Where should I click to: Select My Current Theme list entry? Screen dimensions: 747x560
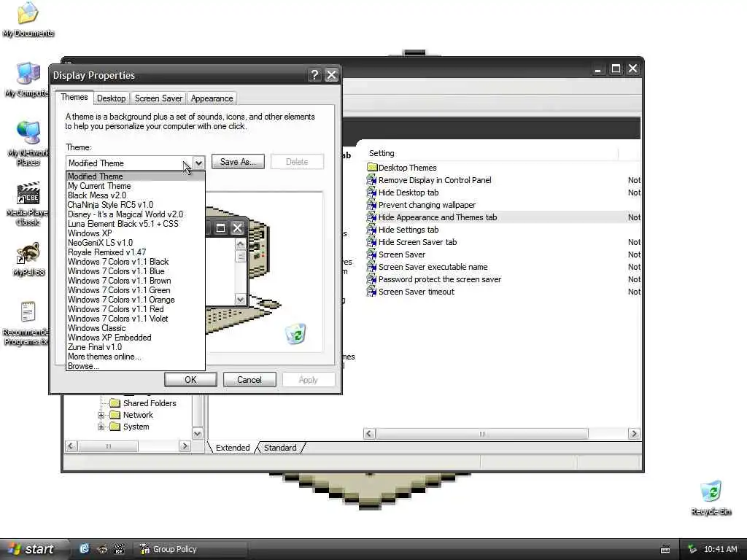click(136, 186)
